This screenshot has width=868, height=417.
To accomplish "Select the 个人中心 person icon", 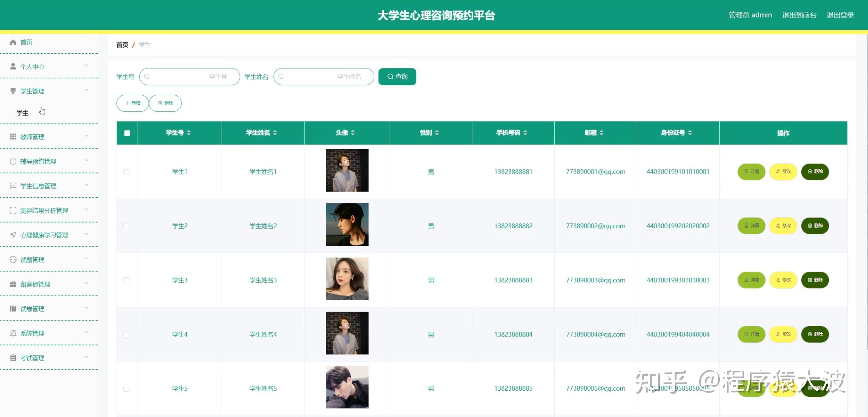I will (13, 66).
